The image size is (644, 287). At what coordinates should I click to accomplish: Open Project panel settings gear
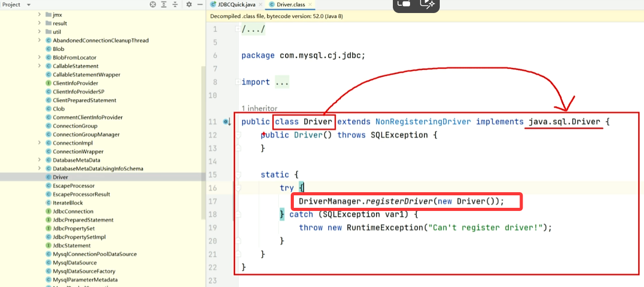(x=189, y=4)
